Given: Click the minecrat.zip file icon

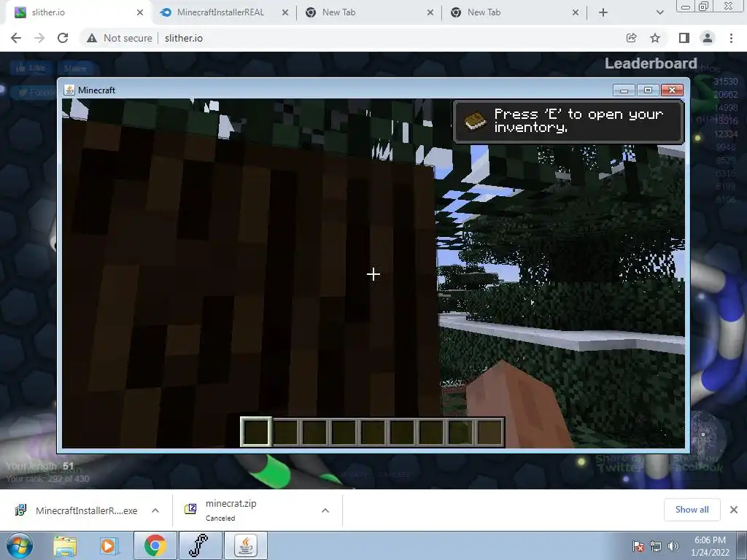Looking at the screenshot, I should pos(190,509).
